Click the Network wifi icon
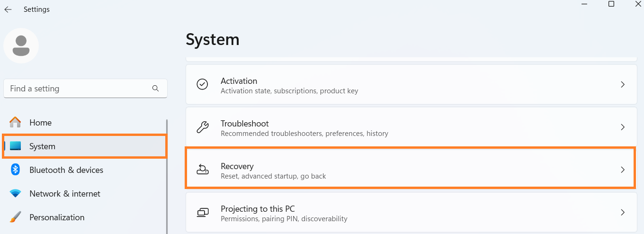 pyautogui.click(x=16, y=194)
